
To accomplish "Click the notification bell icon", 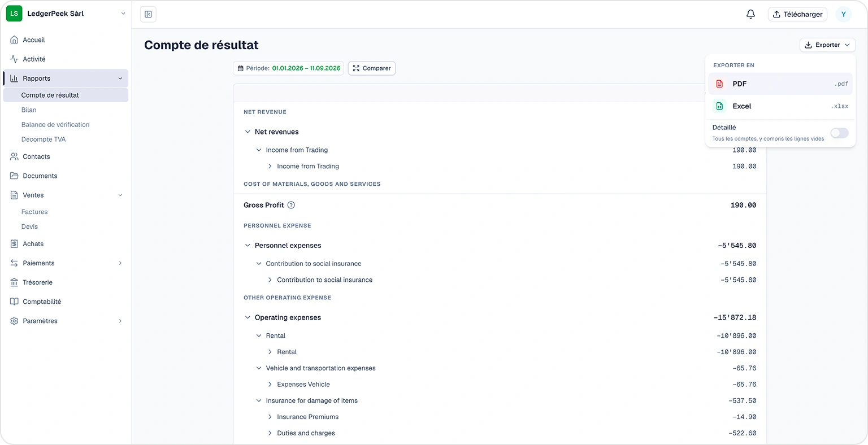I will pyautogui.click(x=750, y=14).
